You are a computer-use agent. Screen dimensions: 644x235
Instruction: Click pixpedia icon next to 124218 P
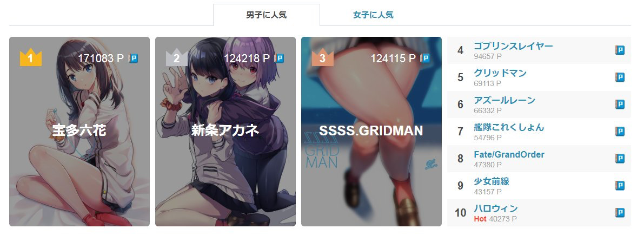click(280, 58)
